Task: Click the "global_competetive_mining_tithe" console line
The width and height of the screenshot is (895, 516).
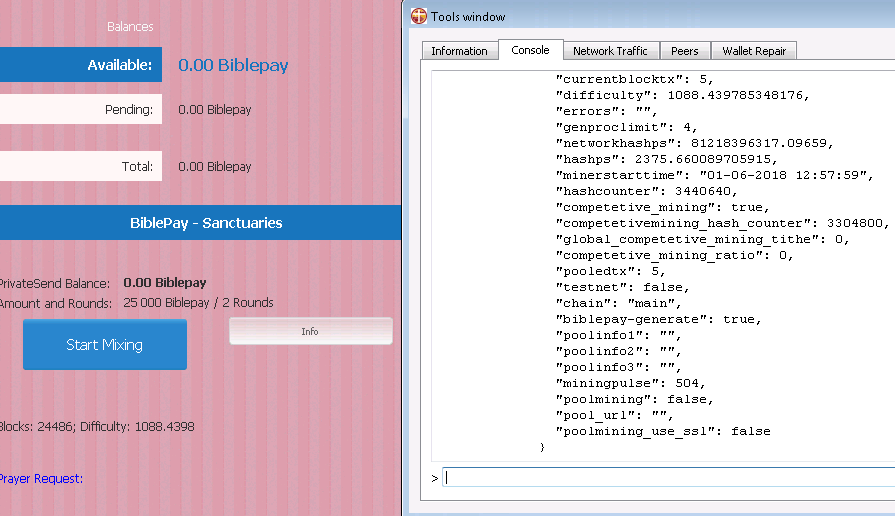Action: [x=703, y=239]
